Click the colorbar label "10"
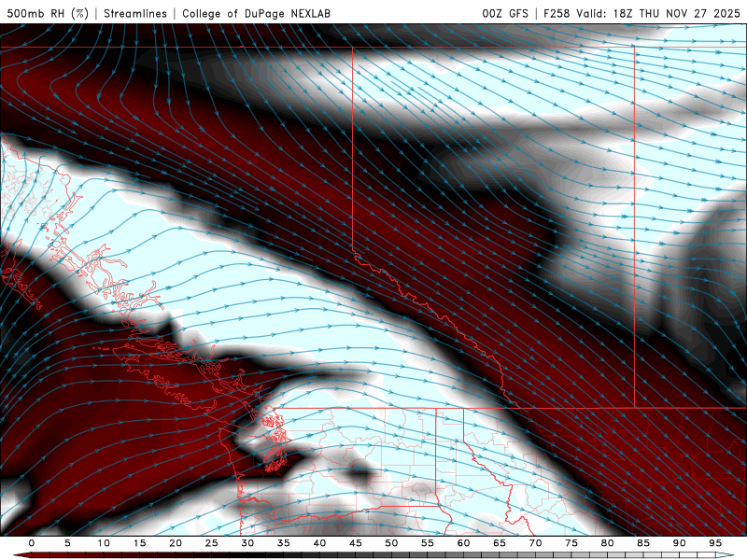 tap(104, 543)
